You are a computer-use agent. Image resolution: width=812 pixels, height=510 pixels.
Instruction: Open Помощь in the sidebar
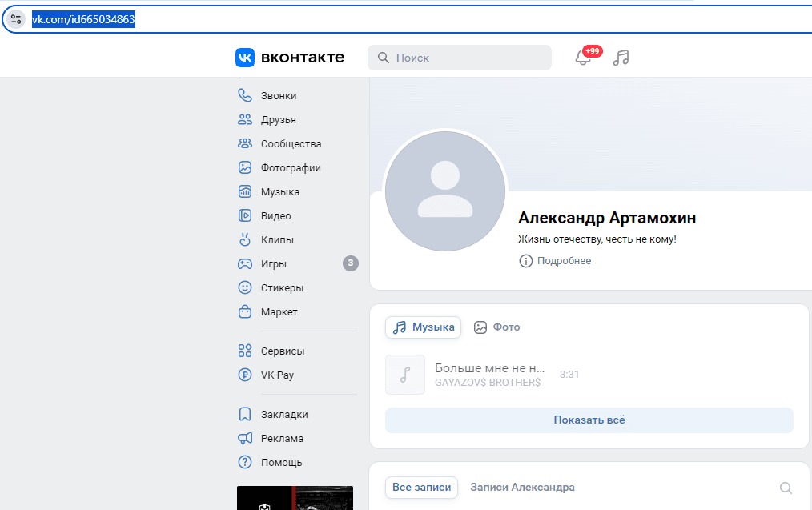(x=282, y=463)
